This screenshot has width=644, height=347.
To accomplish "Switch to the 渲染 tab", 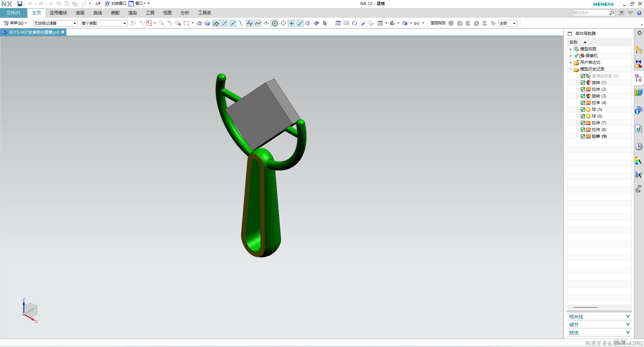I will point(133,13).
